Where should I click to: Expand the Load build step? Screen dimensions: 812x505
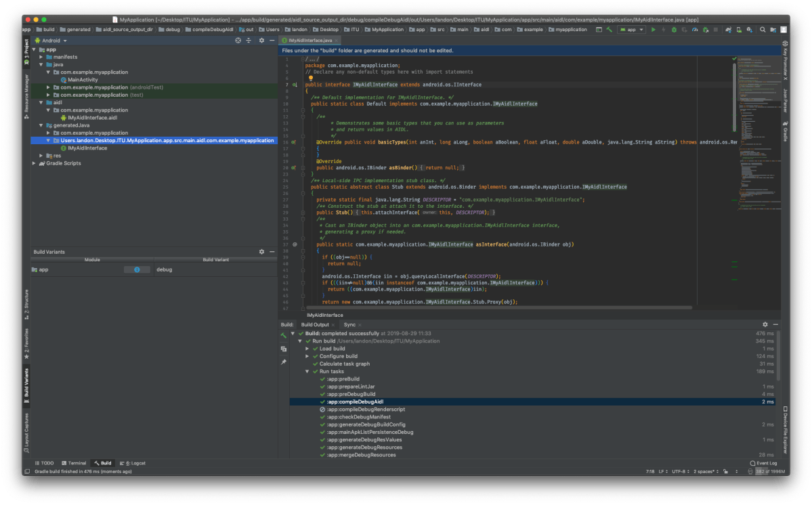307,348
